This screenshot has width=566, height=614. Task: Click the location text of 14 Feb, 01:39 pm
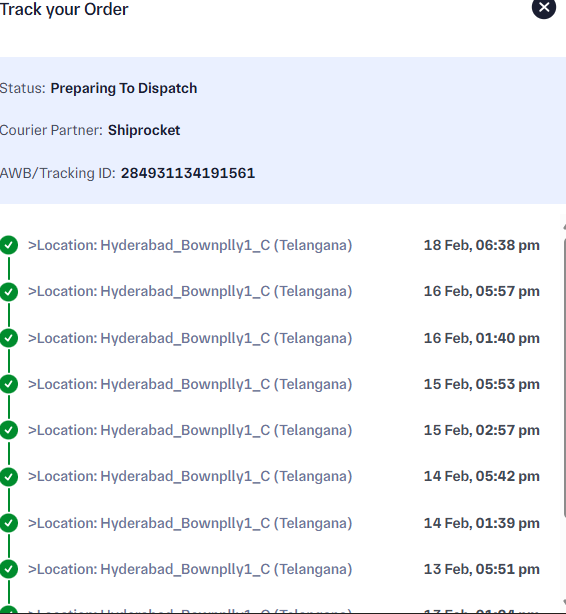pyautogui.click(x=190, y=523)
